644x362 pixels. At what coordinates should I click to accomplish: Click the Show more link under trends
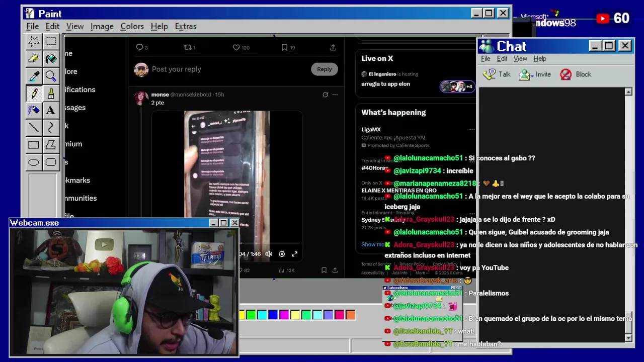click(373, 244)
